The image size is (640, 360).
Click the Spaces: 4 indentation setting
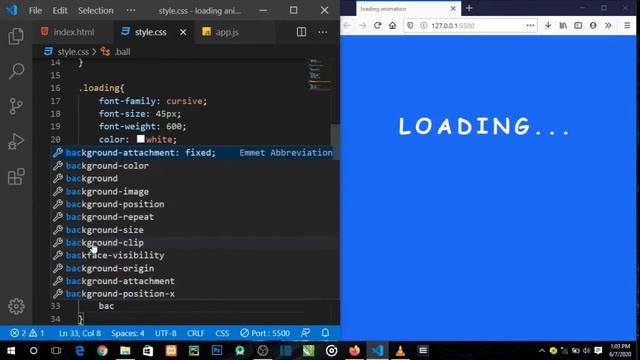coord(128,333)
